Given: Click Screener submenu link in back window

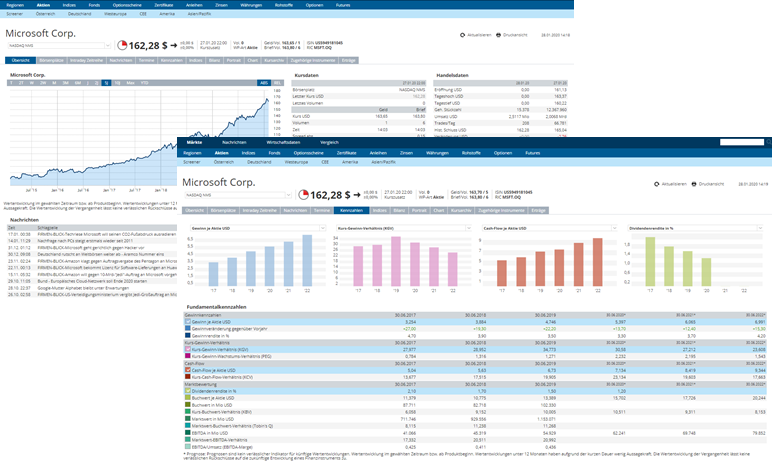Looking at the screenshot, I should [x=14, y=14].
